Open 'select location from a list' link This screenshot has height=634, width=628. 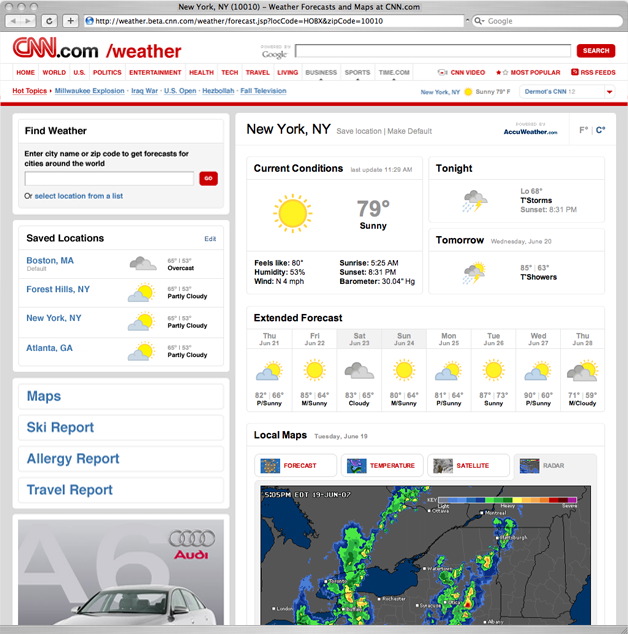click(79, 196)
